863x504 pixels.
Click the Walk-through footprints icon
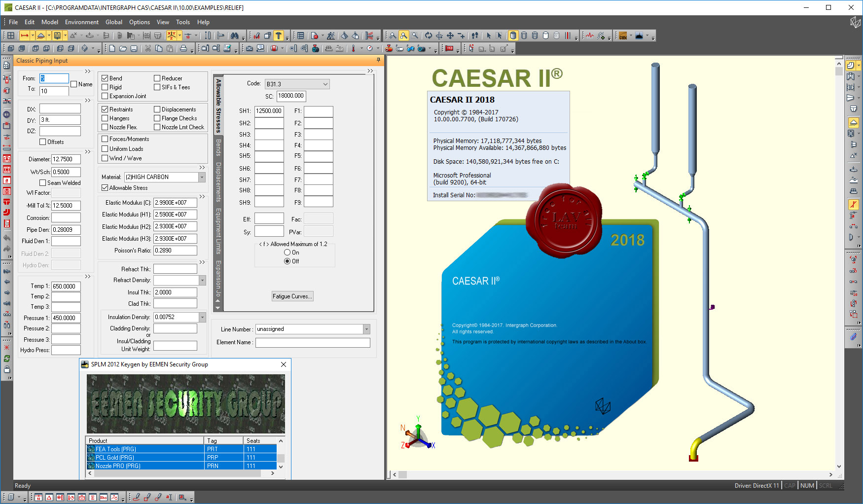point(475,36)
